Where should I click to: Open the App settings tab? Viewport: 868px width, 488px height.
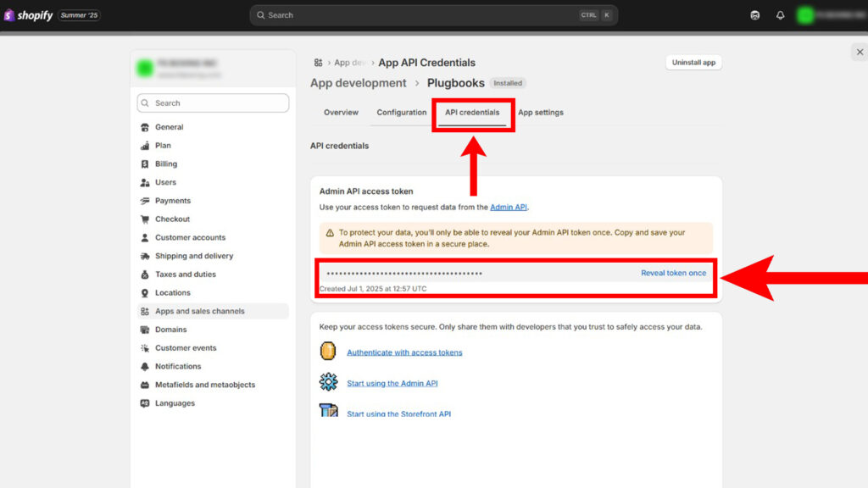click(x=541, y=113)
